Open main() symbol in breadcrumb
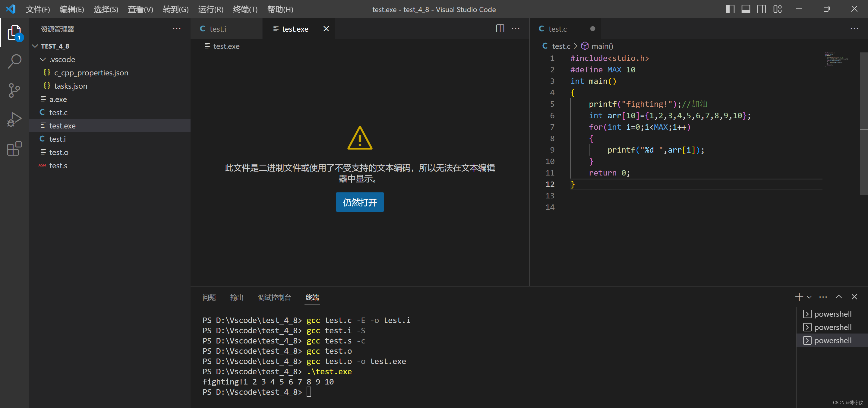 598,46
